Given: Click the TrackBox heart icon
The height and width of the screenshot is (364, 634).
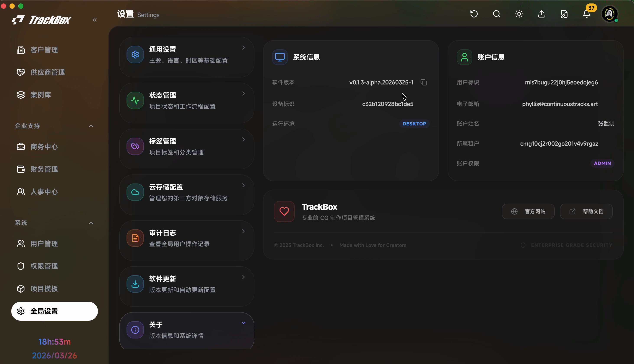Looking at the screenshot, I should (x=284, y=211).
